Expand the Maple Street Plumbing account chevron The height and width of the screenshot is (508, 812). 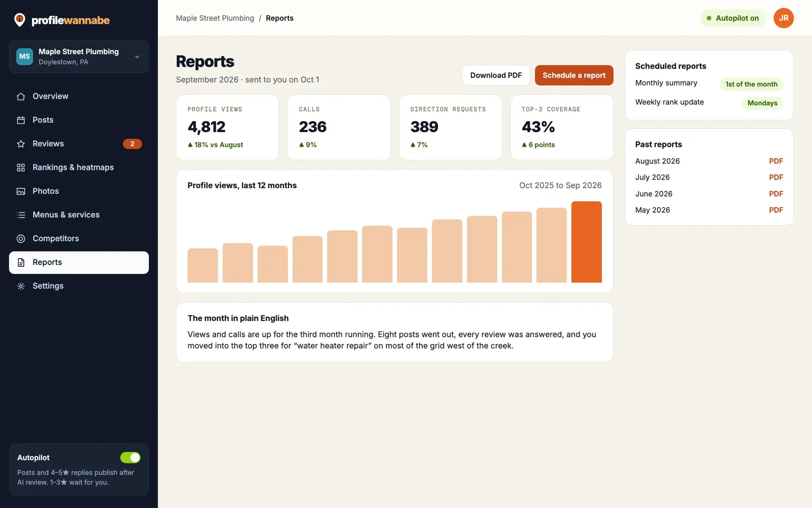coord(137,57)
